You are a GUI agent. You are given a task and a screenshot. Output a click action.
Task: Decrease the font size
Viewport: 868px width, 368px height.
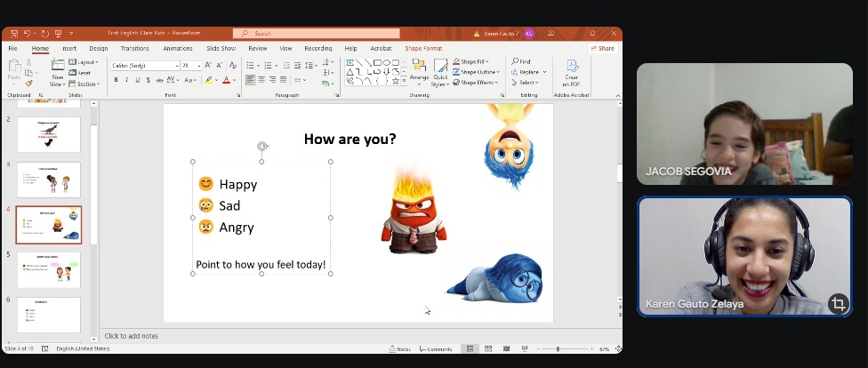click(x=219, y=65)
